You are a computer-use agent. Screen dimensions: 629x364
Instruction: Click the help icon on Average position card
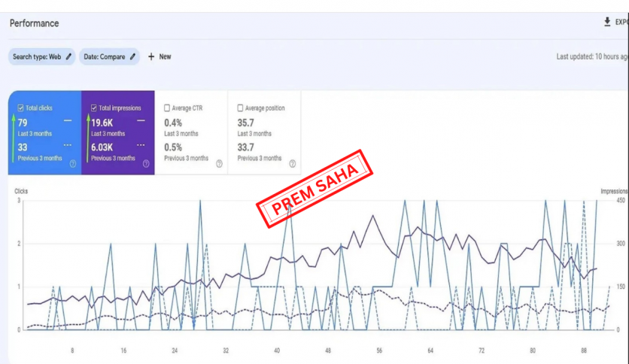pyautogui.click(x=293, y=163)
